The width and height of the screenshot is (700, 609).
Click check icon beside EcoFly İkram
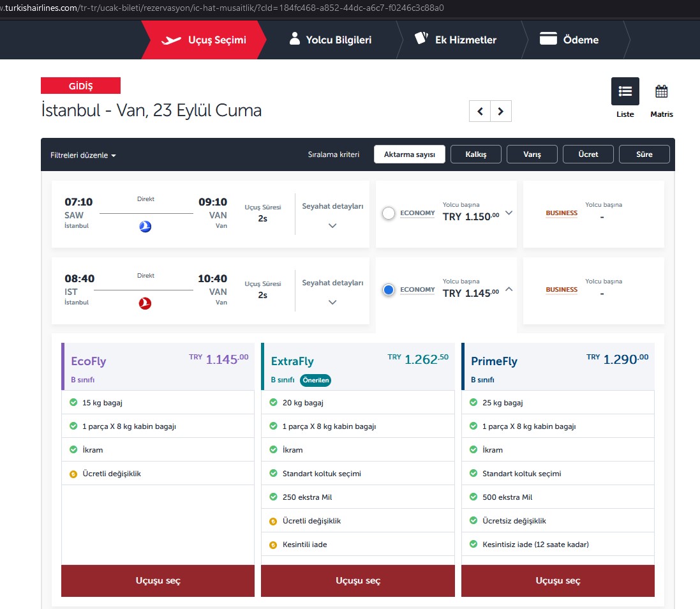[x=73, y=449]
